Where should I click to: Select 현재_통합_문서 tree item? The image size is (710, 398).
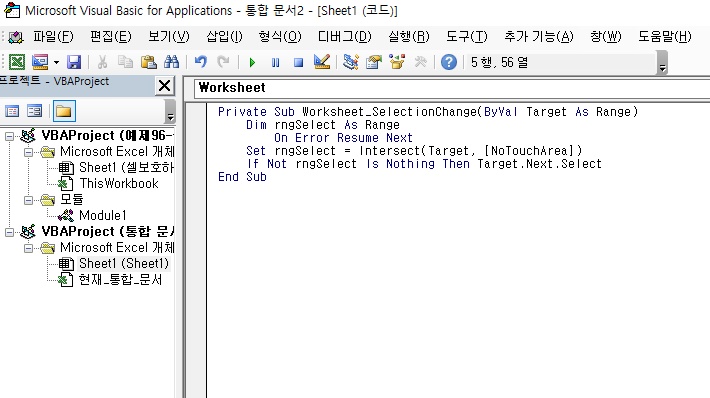(x=120, y=279)
